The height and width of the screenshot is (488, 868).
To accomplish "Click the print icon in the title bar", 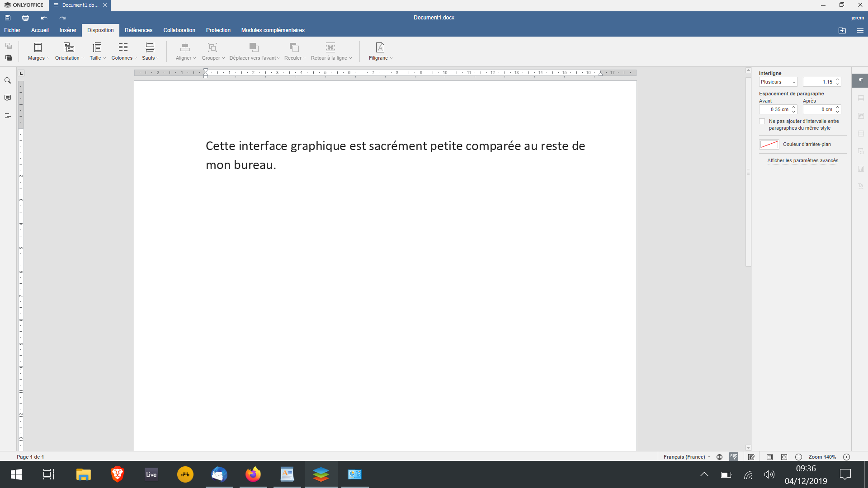I will [x=25, y=18].
